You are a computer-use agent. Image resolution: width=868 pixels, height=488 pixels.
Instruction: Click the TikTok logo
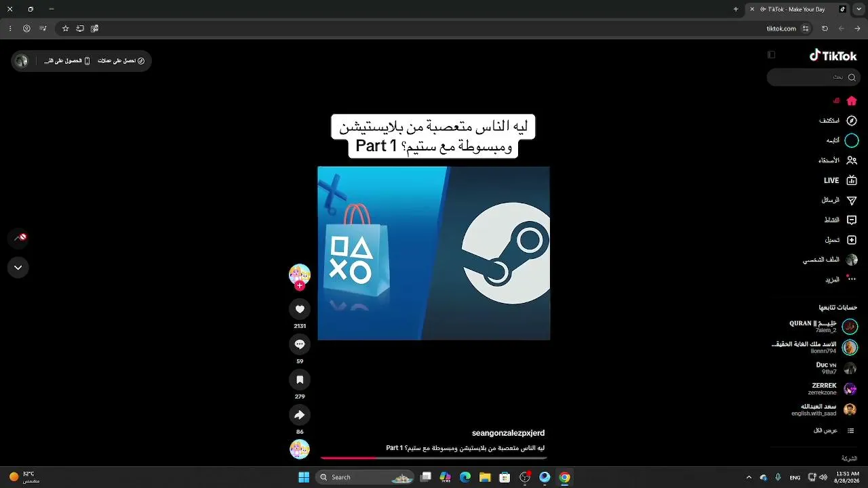tap(833, 56)
